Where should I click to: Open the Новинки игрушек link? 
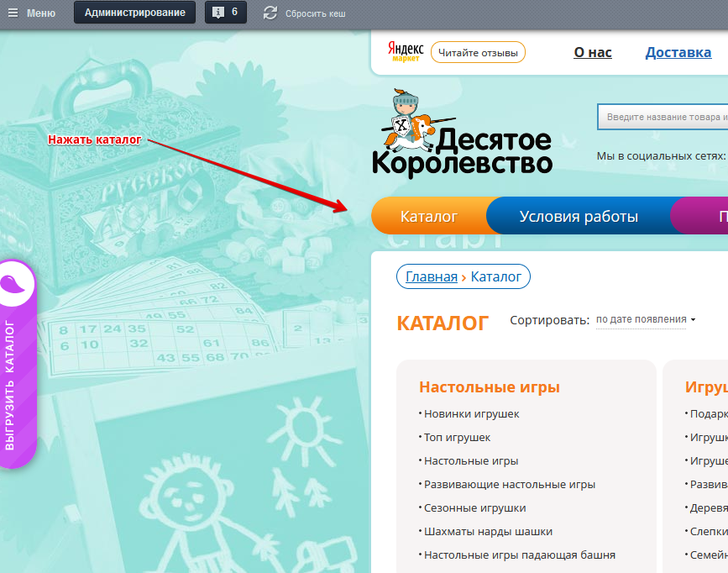tap(471, 413)
